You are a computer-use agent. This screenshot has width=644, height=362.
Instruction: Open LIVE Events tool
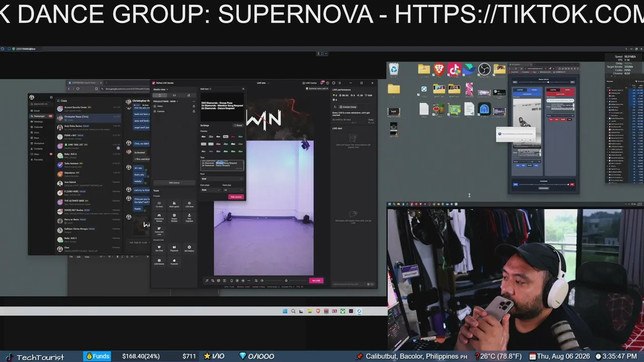(x=159, y=261)
